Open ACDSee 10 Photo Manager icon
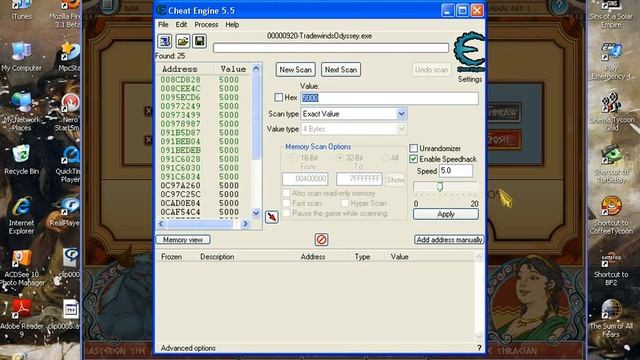Viewport: 640px width, 360px height. [x=21, y=267]
